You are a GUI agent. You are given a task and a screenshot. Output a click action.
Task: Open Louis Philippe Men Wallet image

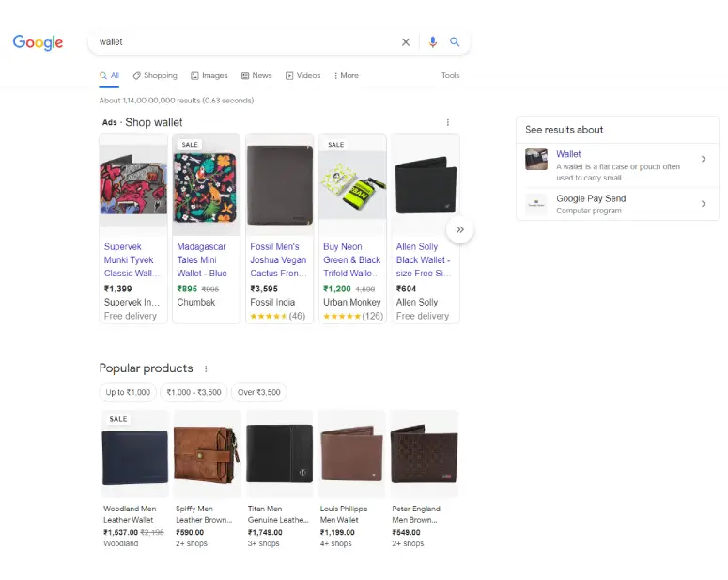(x=351, y=454)
